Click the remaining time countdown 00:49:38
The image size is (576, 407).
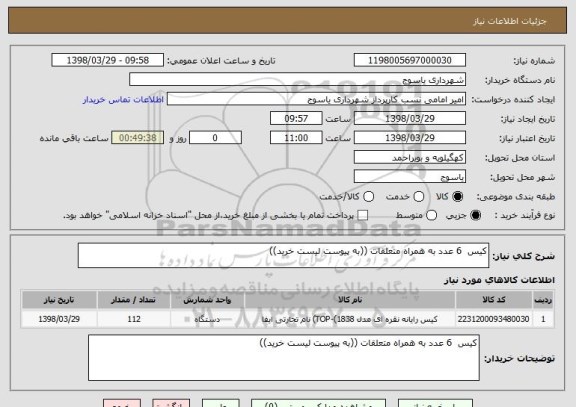click(138, 138)
